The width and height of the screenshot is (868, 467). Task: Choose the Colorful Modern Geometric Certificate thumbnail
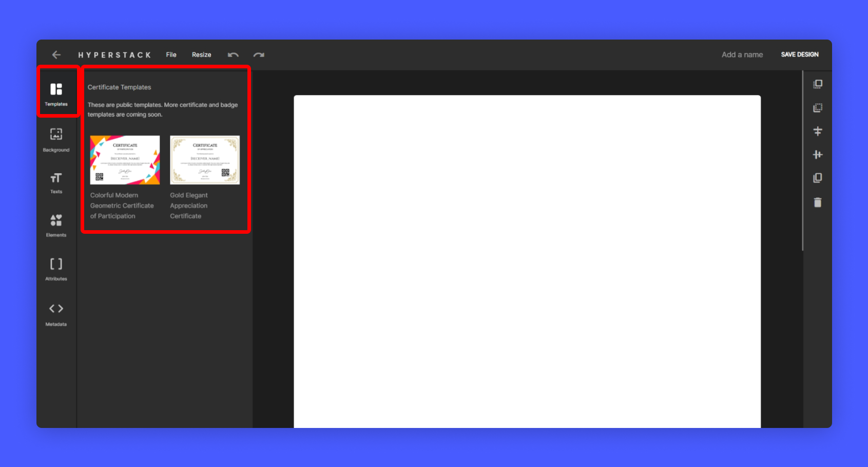tap(125, 160)
